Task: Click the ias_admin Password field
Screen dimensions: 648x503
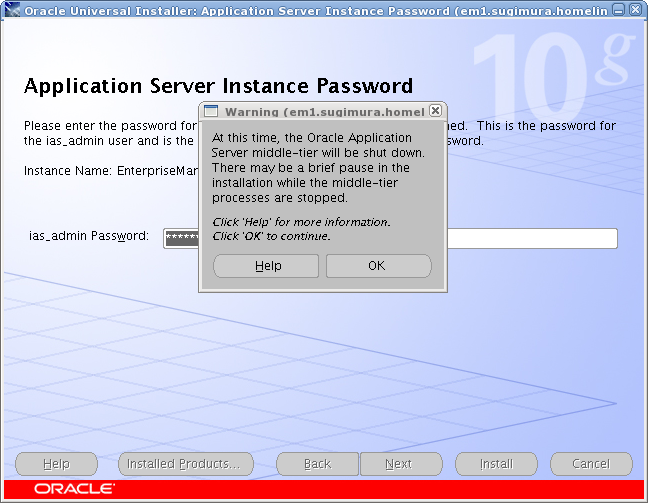Action: pos(390,238)
